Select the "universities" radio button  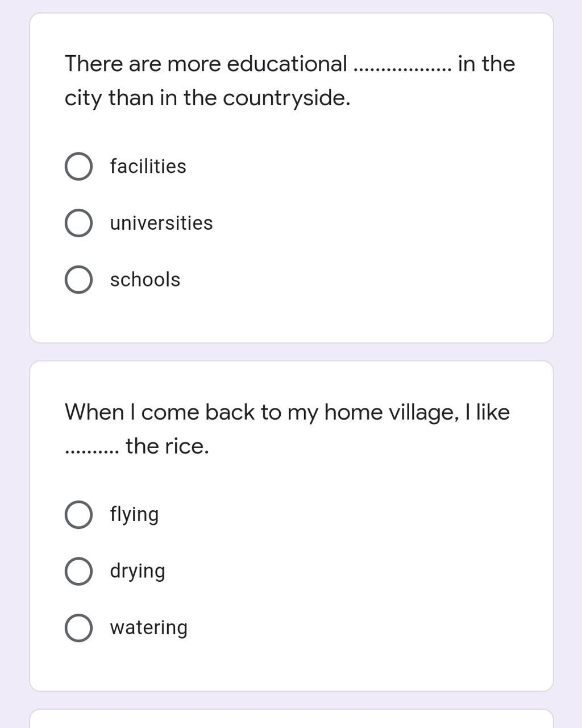click(x=78, y=223)
